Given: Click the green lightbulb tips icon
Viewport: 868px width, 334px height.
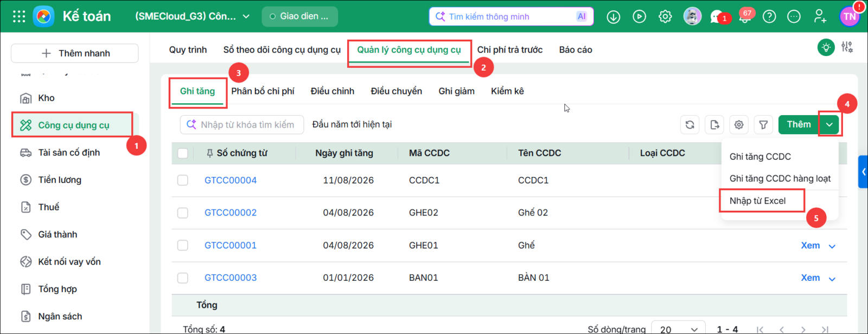Looking at the screenshot, I should (826, 47).
